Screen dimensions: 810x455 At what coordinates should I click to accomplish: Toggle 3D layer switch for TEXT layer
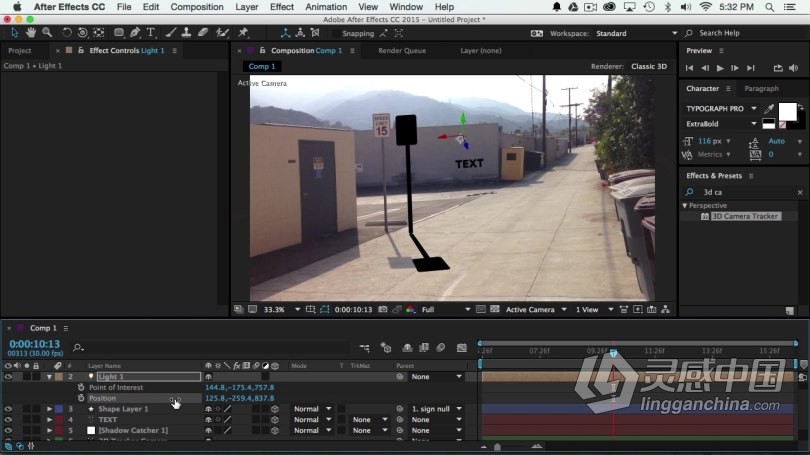[275, 419]
